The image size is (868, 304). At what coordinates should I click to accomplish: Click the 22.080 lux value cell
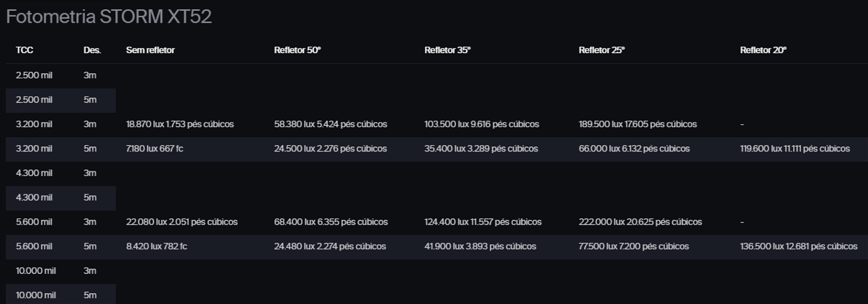(181, 222)
